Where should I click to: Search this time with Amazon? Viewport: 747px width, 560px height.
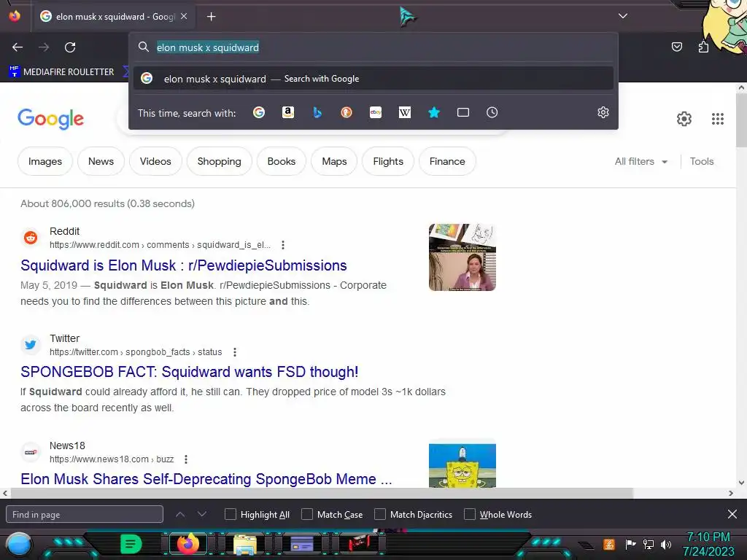click(287, 112)
